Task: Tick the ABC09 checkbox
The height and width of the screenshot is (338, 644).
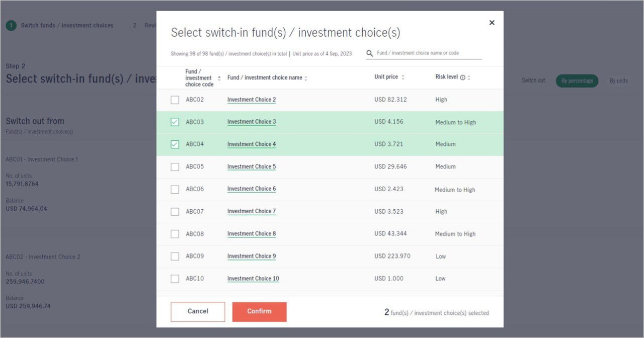Action: pos(175,257)
